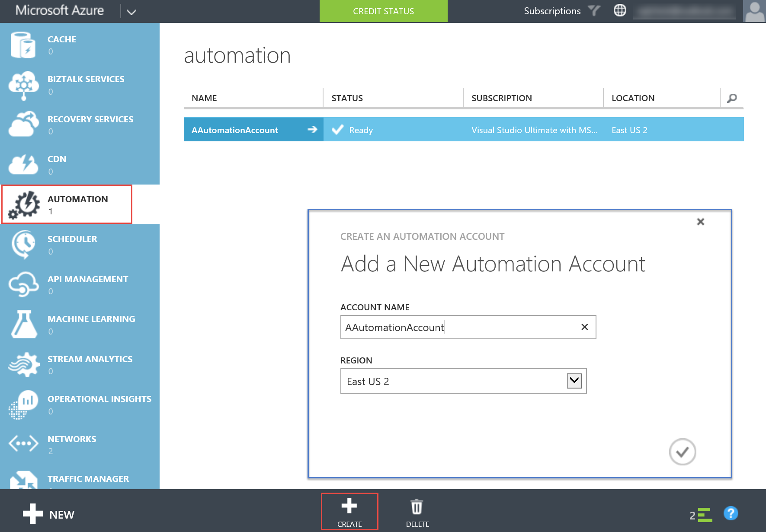Image resolution: width=766 pixels, height=532 pixels.
Task: Click the Account Name input field
Action: pos(468,327)
